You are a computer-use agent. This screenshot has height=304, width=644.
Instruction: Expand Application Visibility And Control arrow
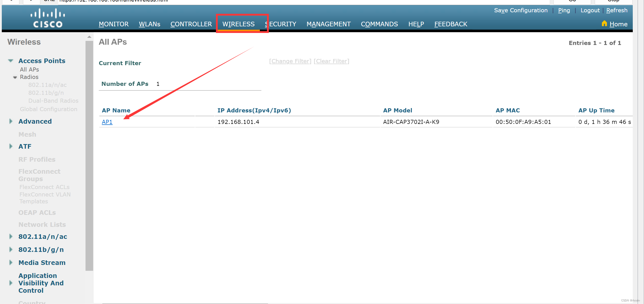(x=11, y=283)
